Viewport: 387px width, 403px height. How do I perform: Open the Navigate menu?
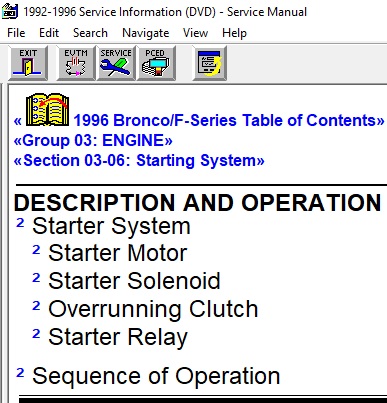click(x=146, y=33)
